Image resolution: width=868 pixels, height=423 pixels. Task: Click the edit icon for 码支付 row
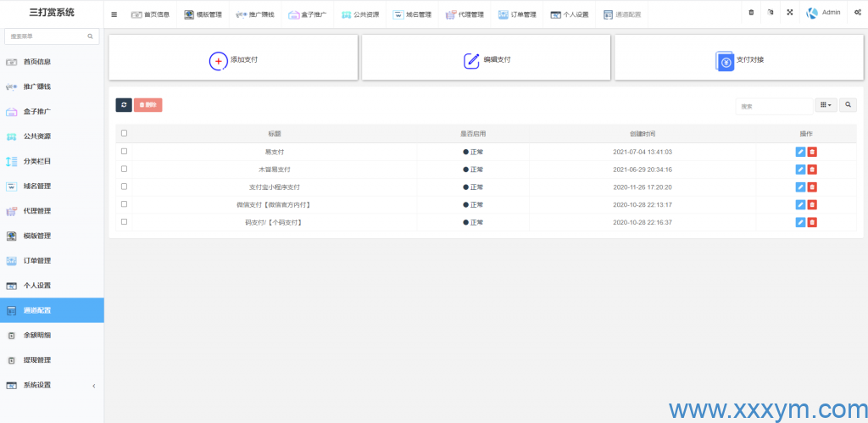[800, 222]
